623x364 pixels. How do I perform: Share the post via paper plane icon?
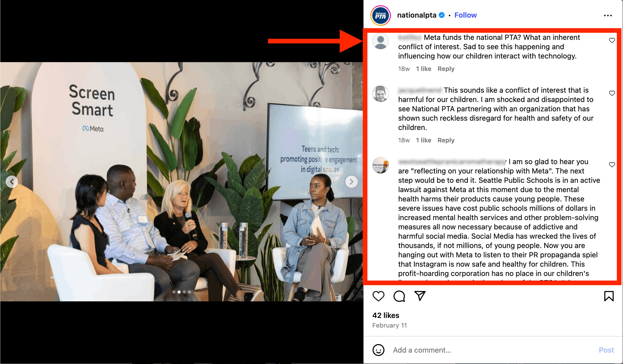pos(420,296)
